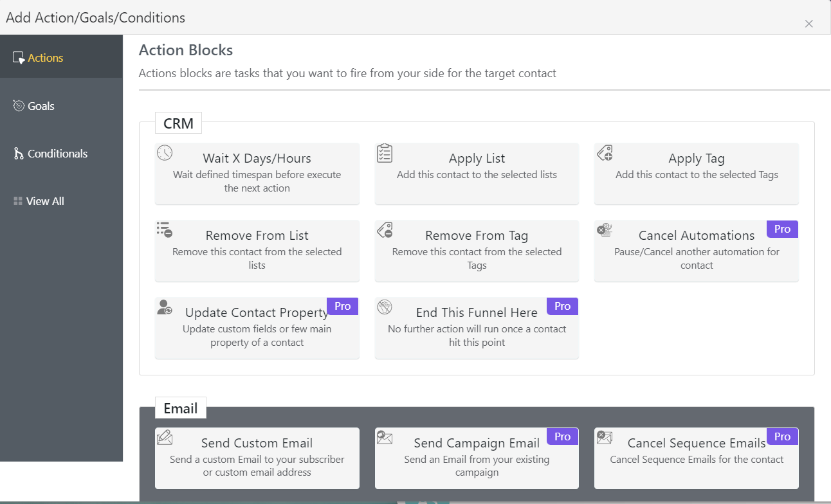Click the Pro badge on Send Campaign Email

563,437
